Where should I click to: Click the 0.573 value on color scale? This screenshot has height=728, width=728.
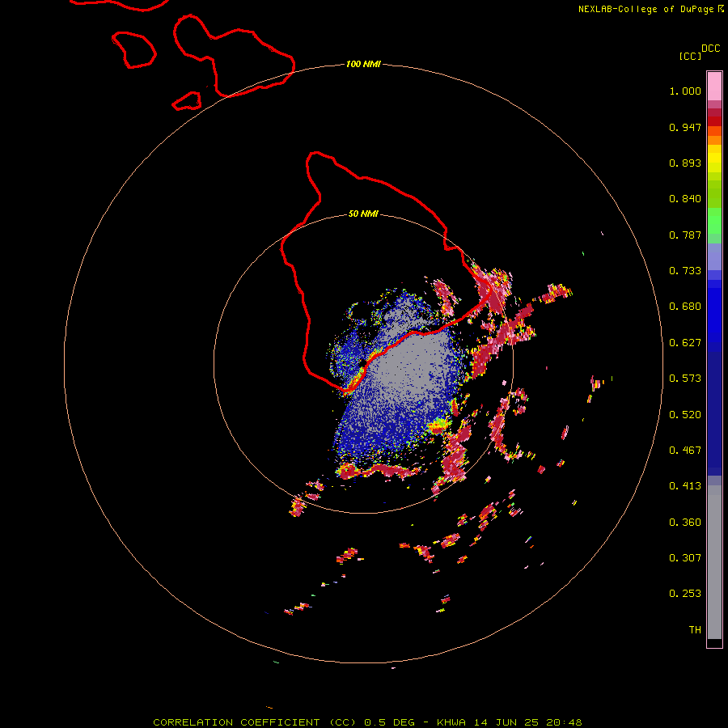(685, 379)
